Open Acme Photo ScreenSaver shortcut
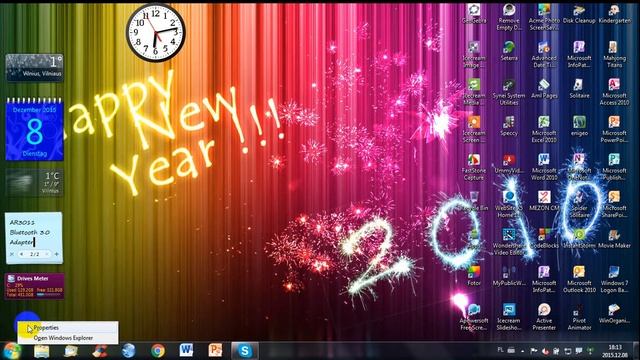 click(x=544, y=17)
